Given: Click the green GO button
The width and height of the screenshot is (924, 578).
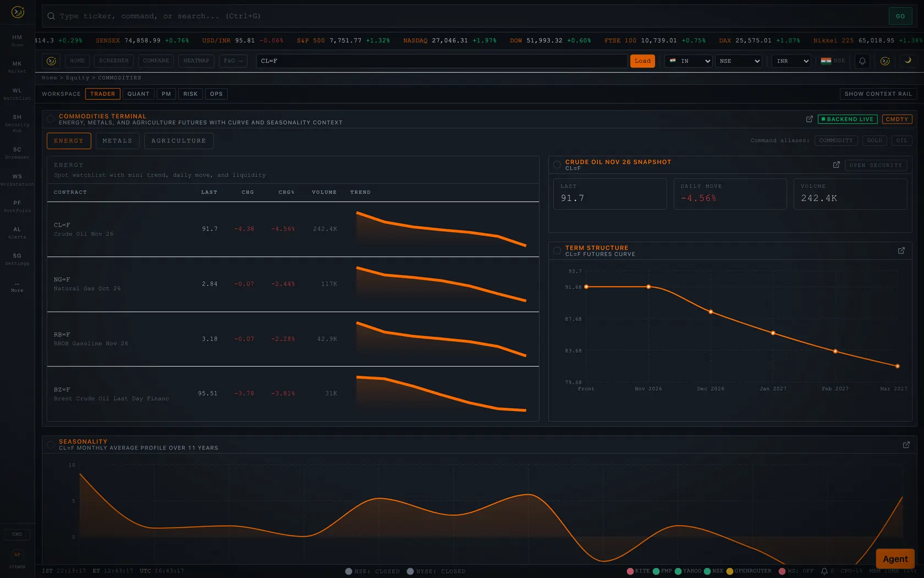Looking at the screenshot, I should pyautogui.click(x=900, y=16).
